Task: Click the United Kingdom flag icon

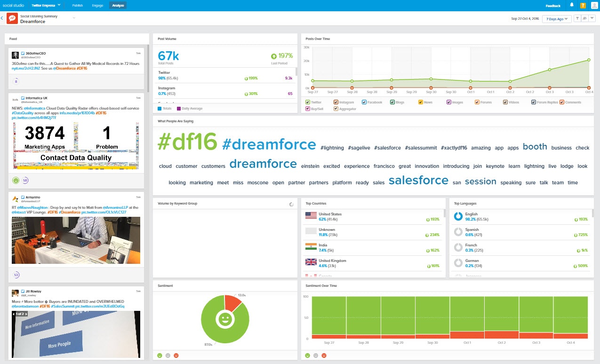Action: (x=311, y=262)
